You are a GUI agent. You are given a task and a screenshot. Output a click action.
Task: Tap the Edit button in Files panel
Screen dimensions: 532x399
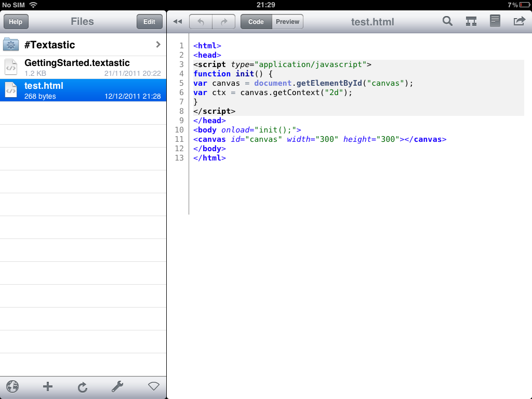coord(149,22)
